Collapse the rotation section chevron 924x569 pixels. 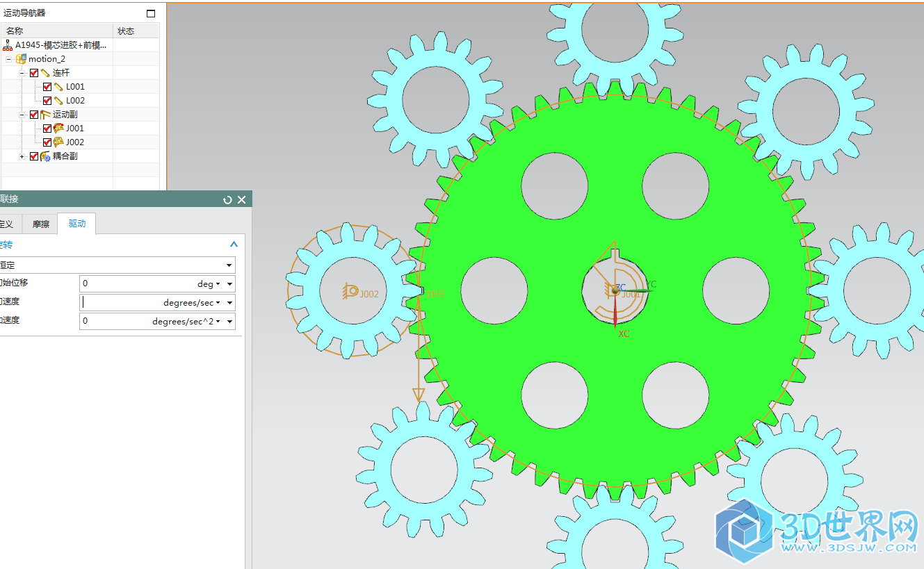pos(234,245)
